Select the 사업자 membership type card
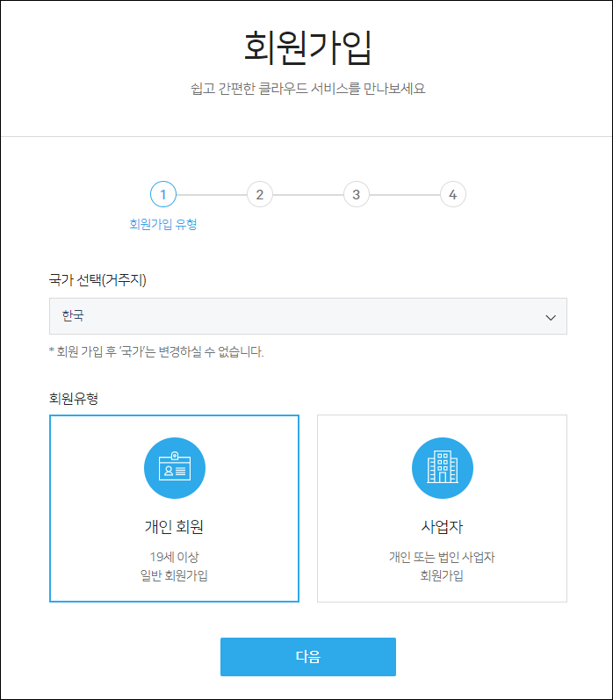Viewport: 613px width, 700px height. click(x=442, y=509)
